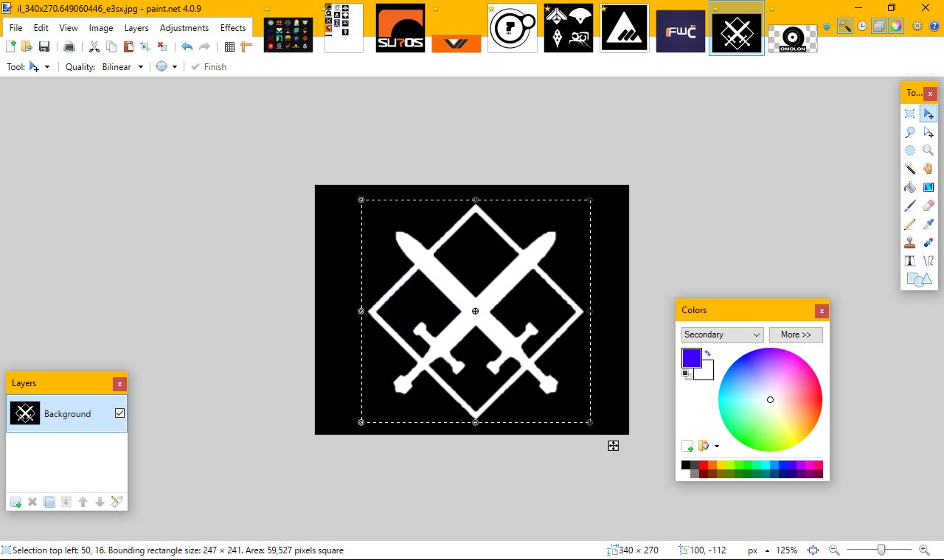This screenshot has width=944, height=560.
Task: Toggle the Colors window button
Action: tap(896, 27)
